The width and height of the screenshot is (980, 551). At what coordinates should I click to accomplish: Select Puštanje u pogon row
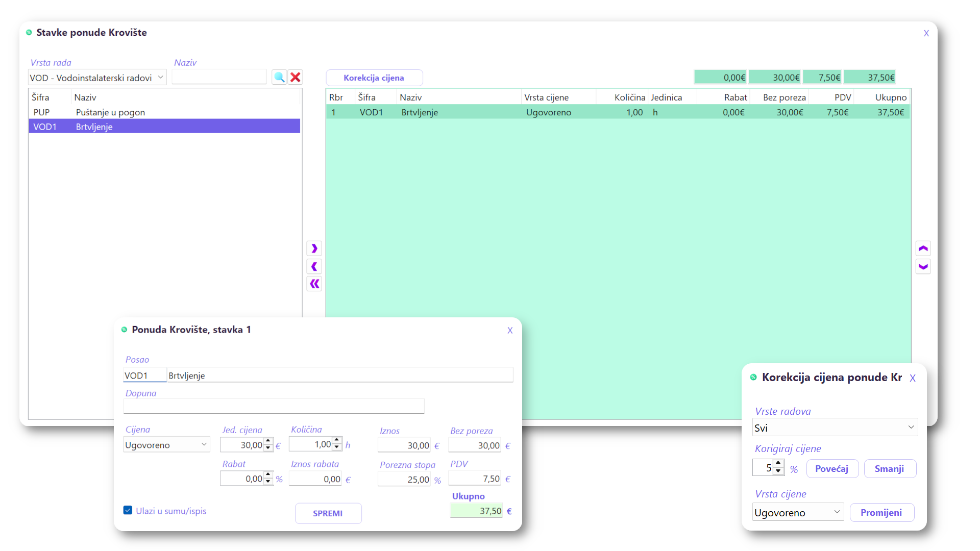(x=110, y=112)
